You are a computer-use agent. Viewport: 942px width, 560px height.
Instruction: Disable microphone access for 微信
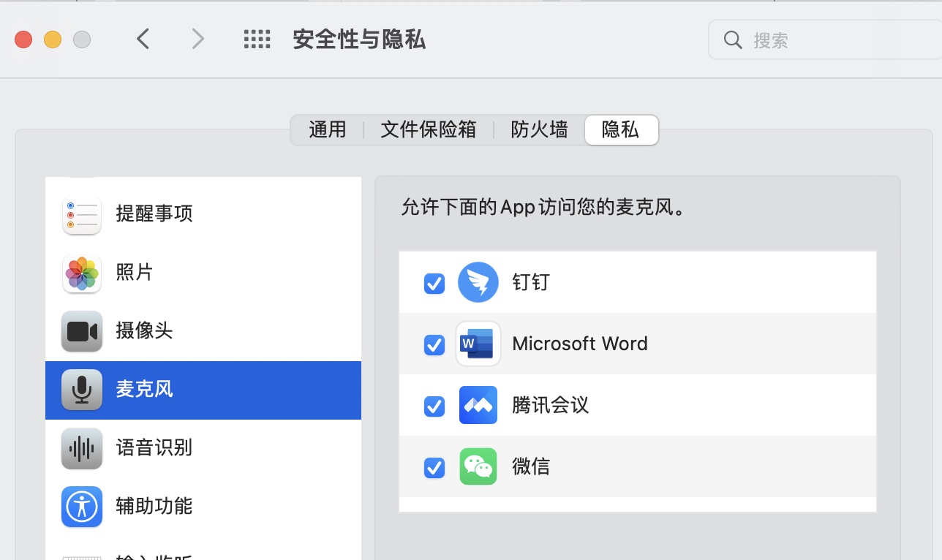[434, 467]
